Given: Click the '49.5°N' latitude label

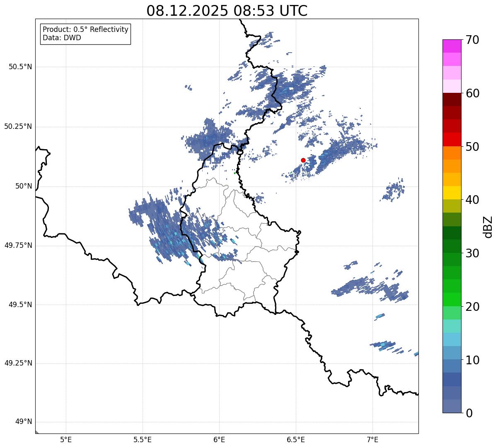Looking at the screenshot, I should tap(20, 305).
